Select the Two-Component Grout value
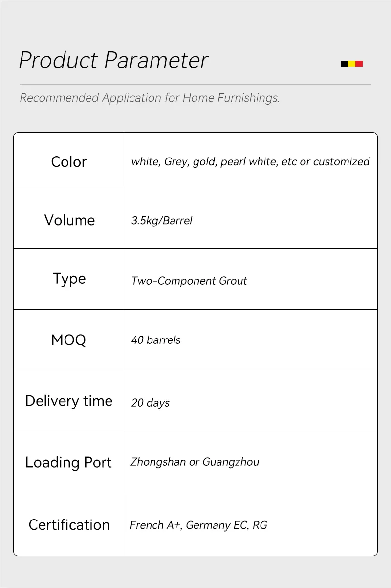Viewport: 391px width, 588px height. tap(189, 281)
